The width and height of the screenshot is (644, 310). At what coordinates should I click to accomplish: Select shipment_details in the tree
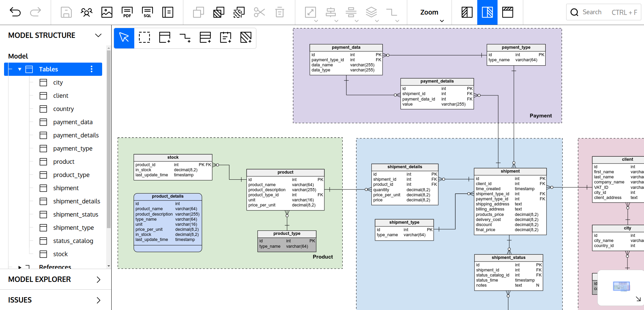pyautogui.click(x=76, y=201)
